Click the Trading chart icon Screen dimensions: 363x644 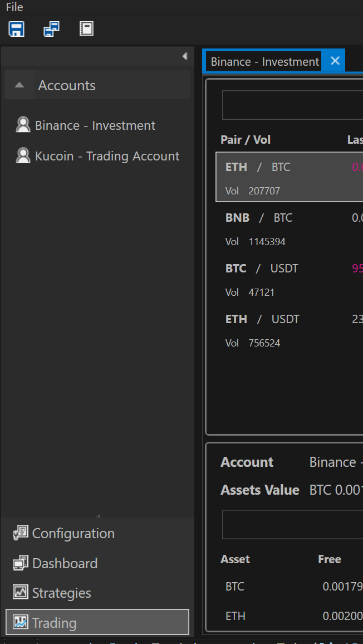click(x=21, y=622)
